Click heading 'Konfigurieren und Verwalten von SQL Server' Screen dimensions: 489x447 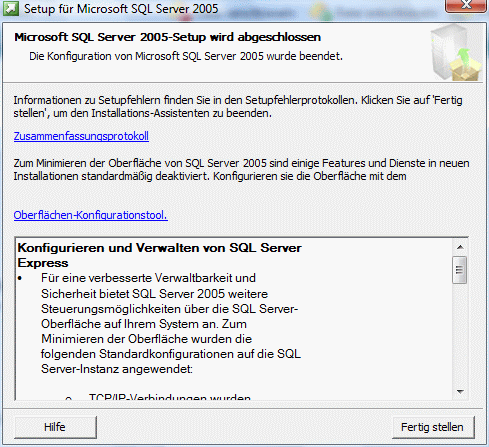pyautogui.click(x=159, y=248)
